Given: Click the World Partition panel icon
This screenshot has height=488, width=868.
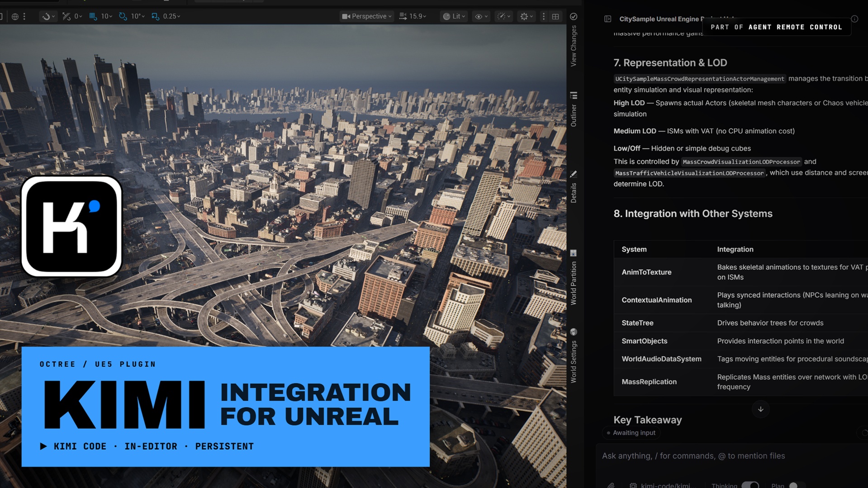Looking at the screenshot, I should click(x=574, y=253).
